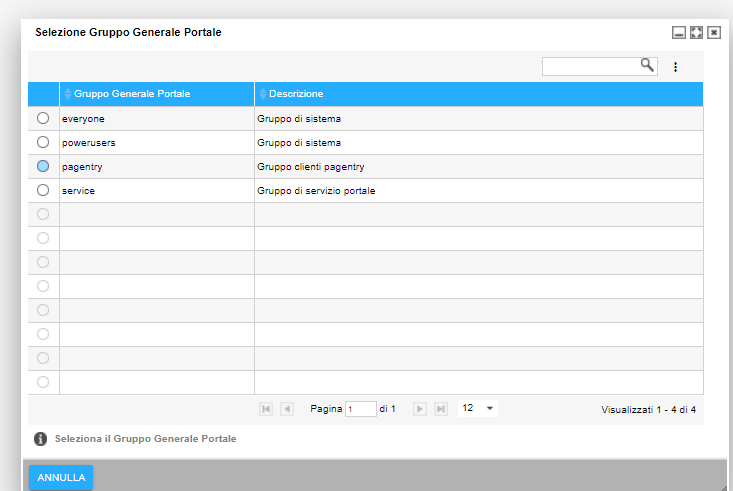Open the three-dot options menu
Screen dimensions: 733x491
675,67
